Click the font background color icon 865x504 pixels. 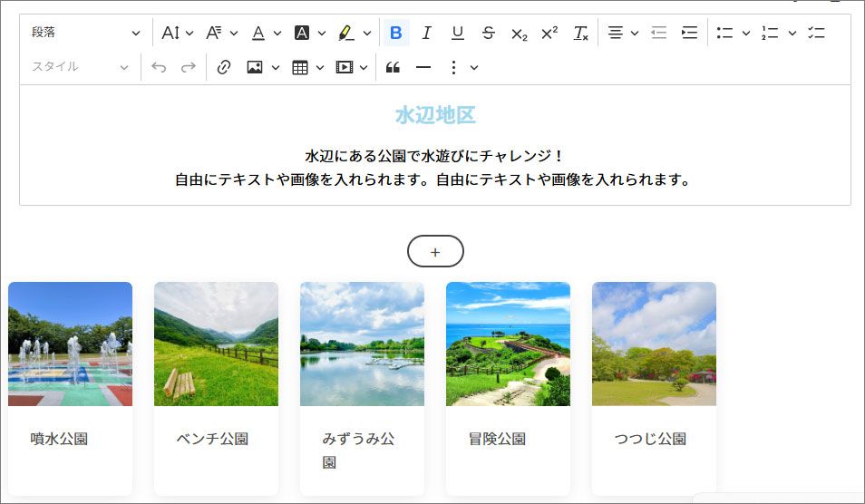(x=302, y=33)
